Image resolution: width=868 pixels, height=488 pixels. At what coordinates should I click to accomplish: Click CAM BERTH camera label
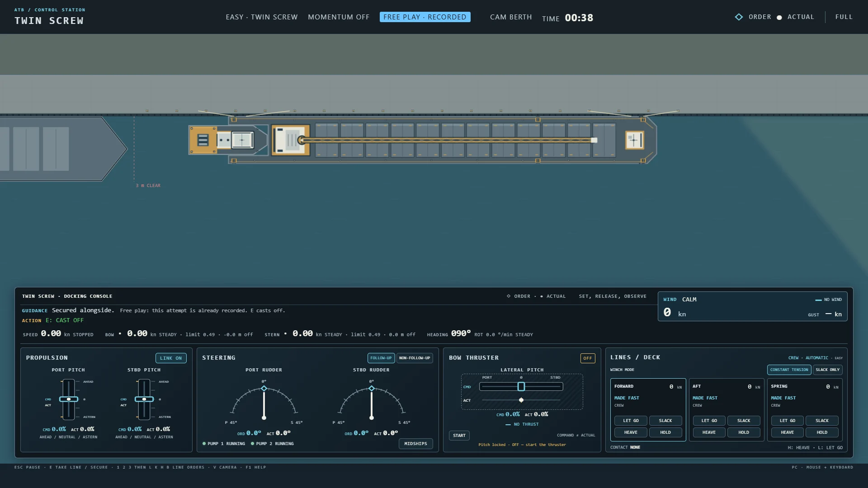511,17
